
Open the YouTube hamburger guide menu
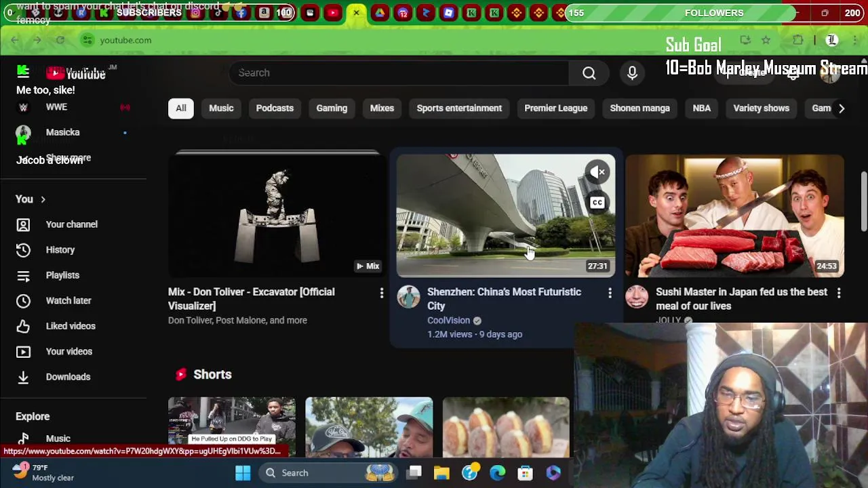(23, 73)
